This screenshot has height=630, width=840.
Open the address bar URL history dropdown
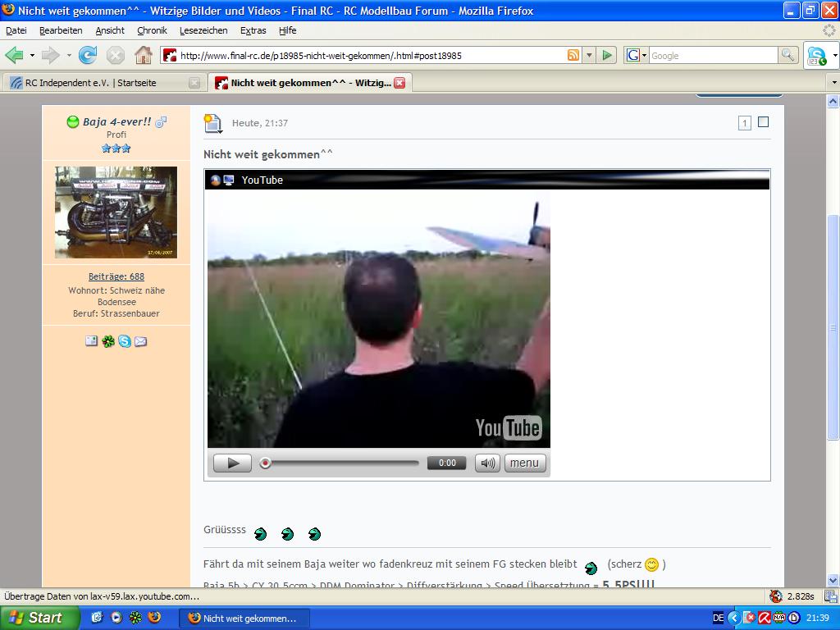coord(589,55)
